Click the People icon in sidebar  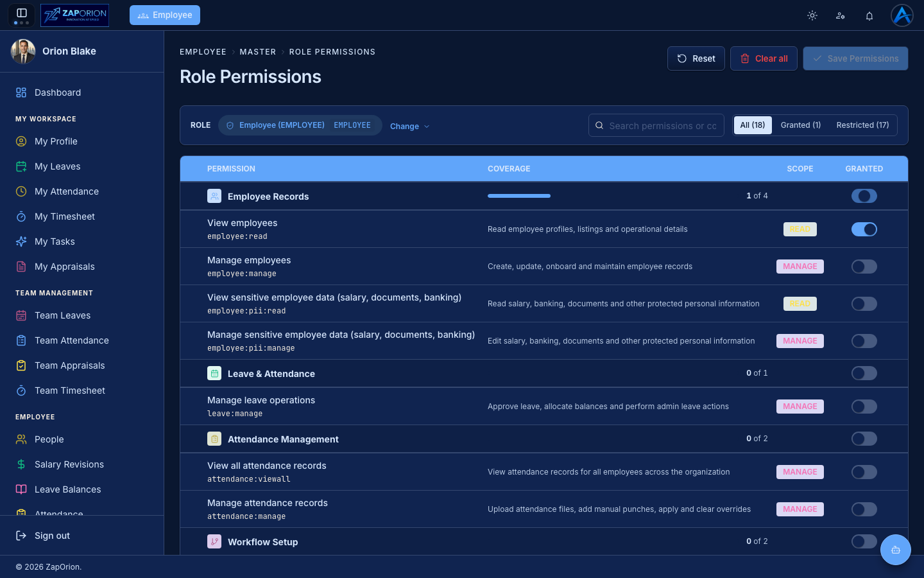point(21,439)
